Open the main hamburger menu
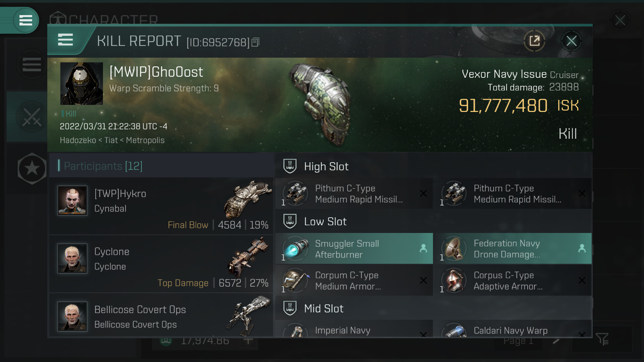This screenshot has width=644, height=362. [26, 20]
